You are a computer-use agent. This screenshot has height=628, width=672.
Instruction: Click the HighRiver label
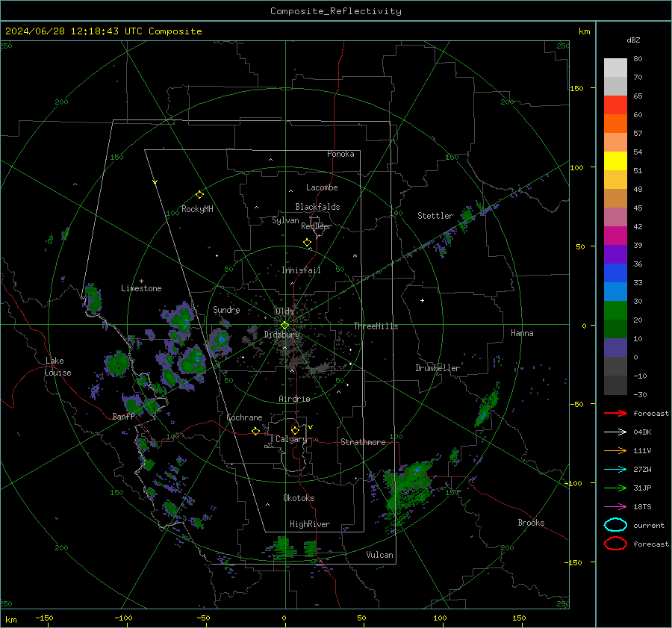pyautogui.click(x=310, y=524)
